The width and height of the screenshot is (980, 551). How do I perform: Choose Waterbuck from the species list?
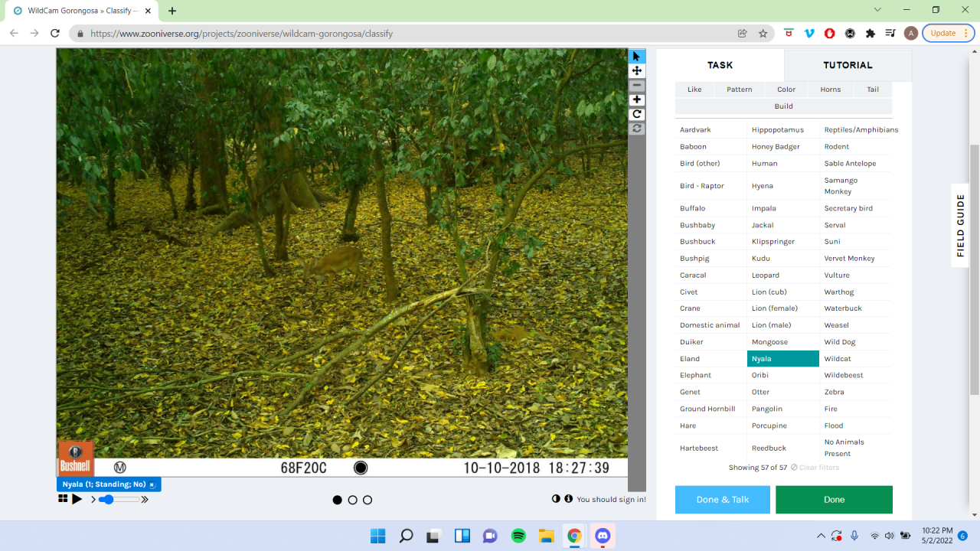tap(856, 308)
